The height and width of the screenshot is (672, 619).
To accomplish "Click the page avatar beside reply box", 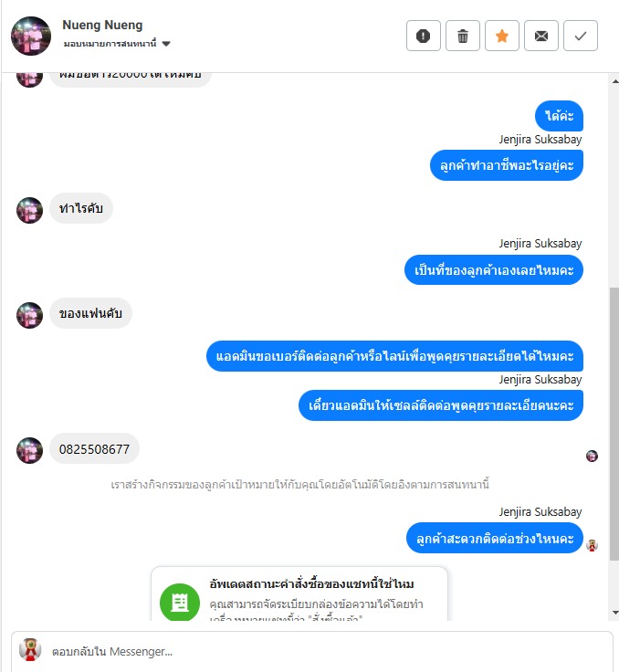I will pos(30,650).
